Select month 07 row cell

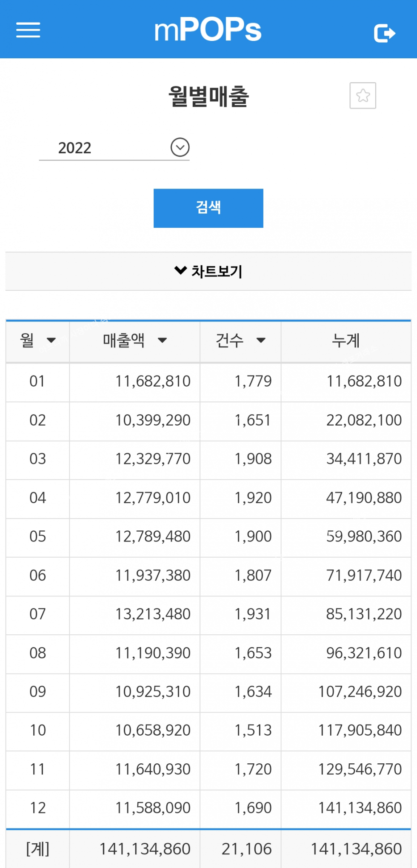(37, 614)
